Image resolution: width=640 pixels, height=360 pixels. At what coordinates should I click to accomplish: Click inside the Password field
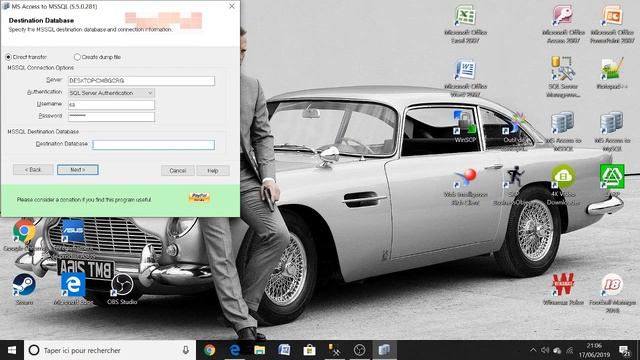(111, 117)
